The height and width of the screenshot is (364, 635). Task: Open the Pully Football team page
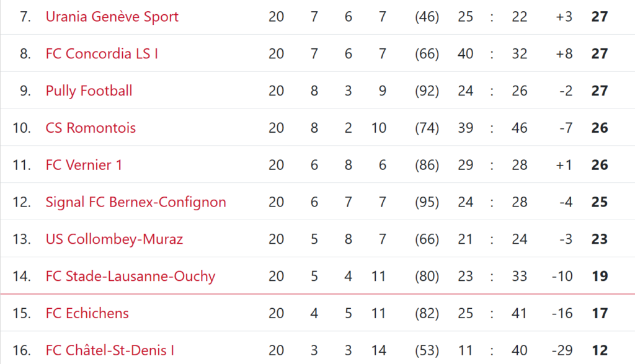click(89, 91)
